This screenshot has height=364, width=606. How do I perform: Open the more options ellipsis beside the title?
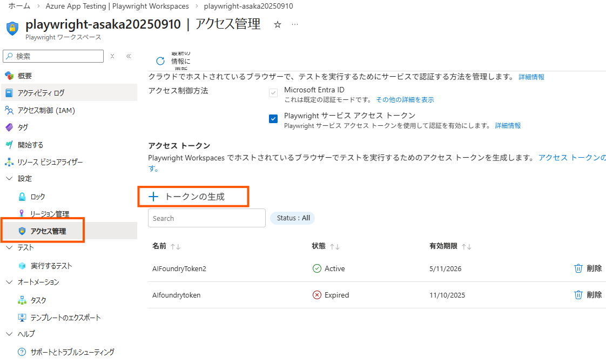[x=295, y=24]
